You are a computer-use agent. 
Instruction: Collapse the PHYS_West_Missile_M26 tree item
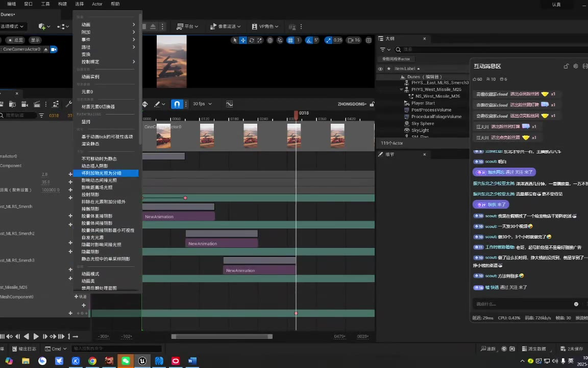point(401,89)
